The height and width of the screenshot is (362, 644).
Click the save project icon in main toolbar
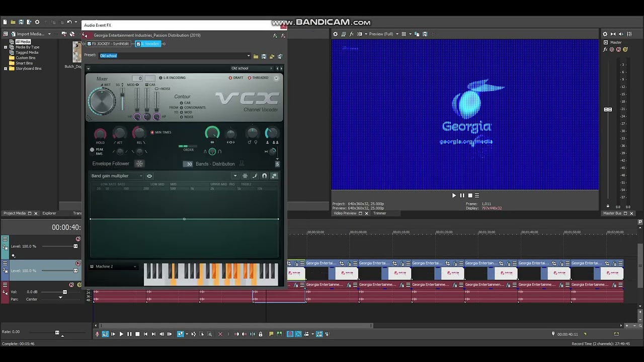click(x=21, y=22)
